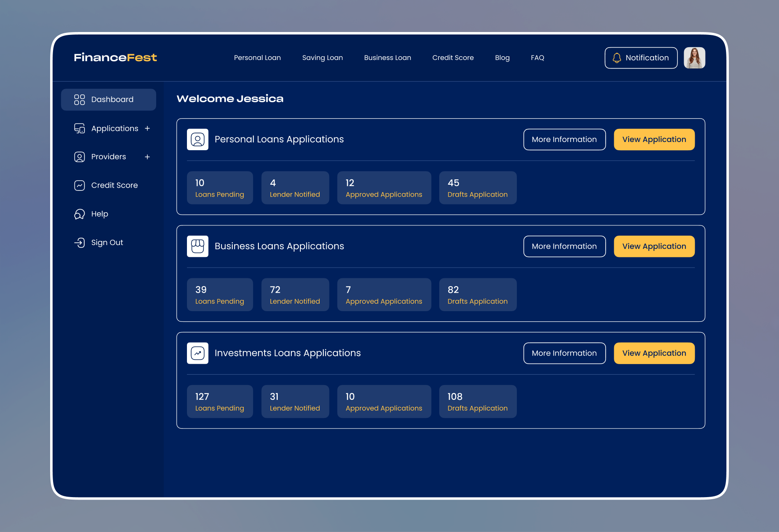View Application for Personal Loans
This screenshot has width=779, height=532.
click(x=654, y=140)
